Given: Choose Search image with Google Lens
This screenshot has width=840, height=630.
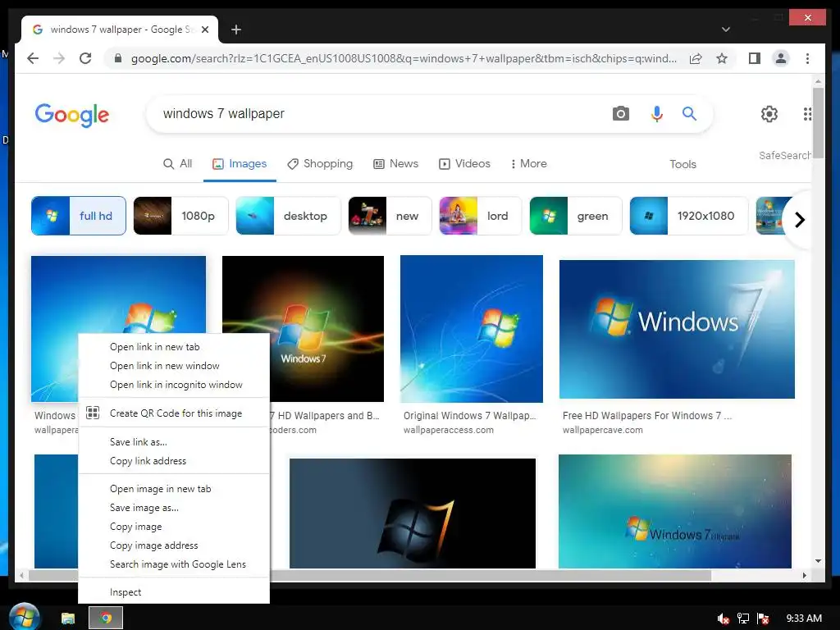Looking at the screenshot, I should click(174, 564).
